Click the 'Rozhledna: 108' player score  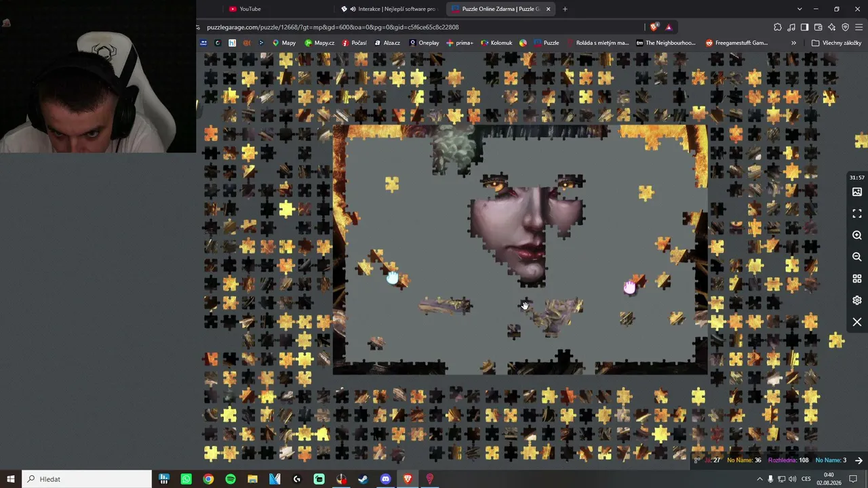pyautogui.click(x=788, y=461)
